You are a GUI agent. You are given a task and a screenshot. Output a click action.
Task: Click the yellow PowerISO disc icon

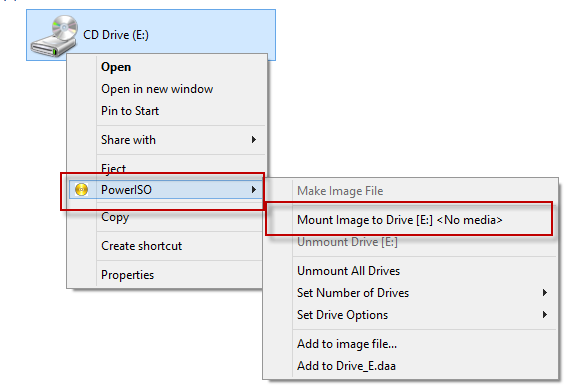81,190
